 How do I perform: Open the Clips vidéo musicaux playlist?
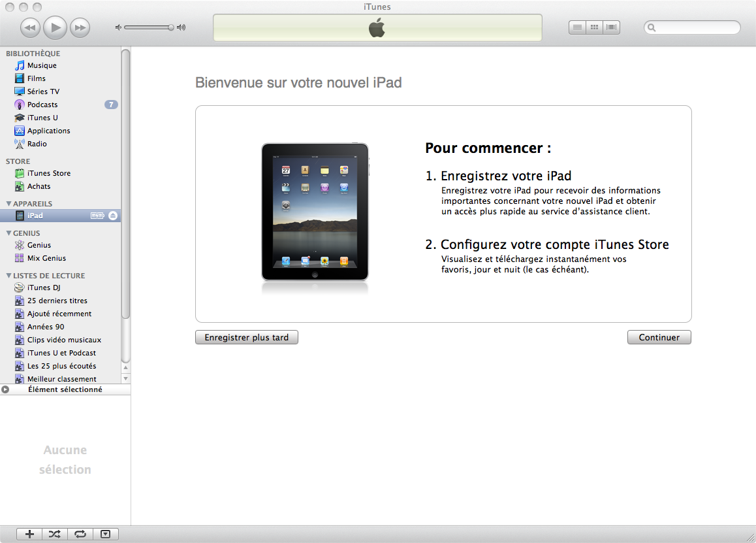pos(60,340)
